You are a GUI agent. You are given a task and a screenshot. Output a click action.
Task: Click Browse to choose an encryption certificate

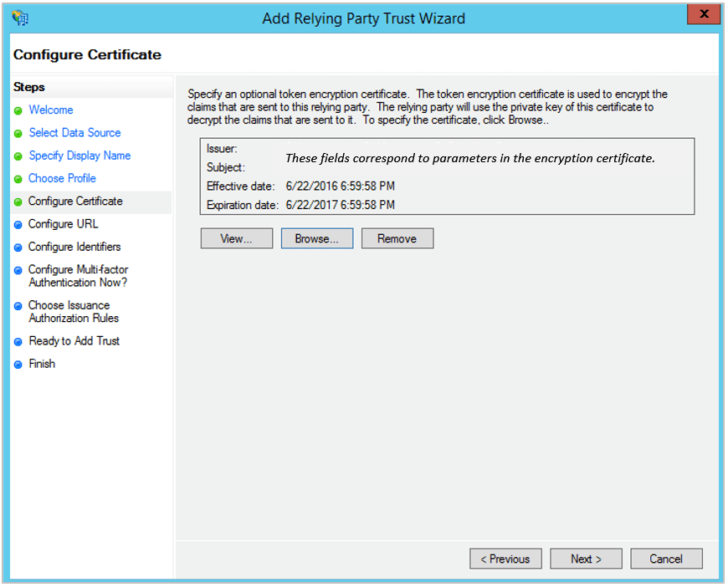click(x=316, y=238)
